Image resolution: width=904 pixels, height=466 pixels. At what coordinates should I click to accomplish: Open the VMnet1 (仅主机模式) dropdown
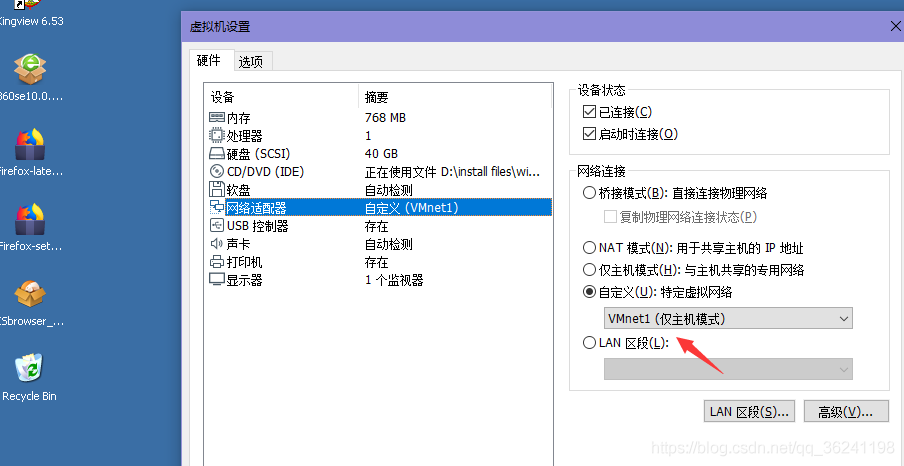pyautogui.click(x=728, y=318)
